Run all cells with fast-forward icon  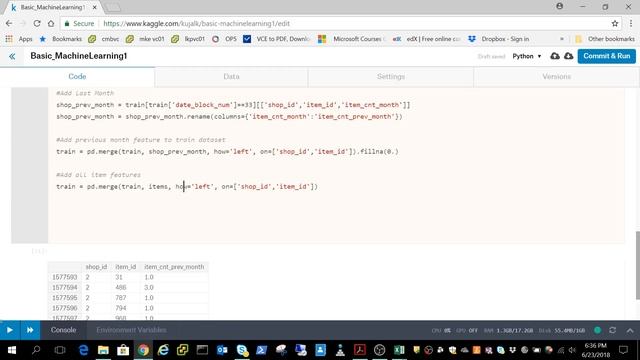coord(30,330)
